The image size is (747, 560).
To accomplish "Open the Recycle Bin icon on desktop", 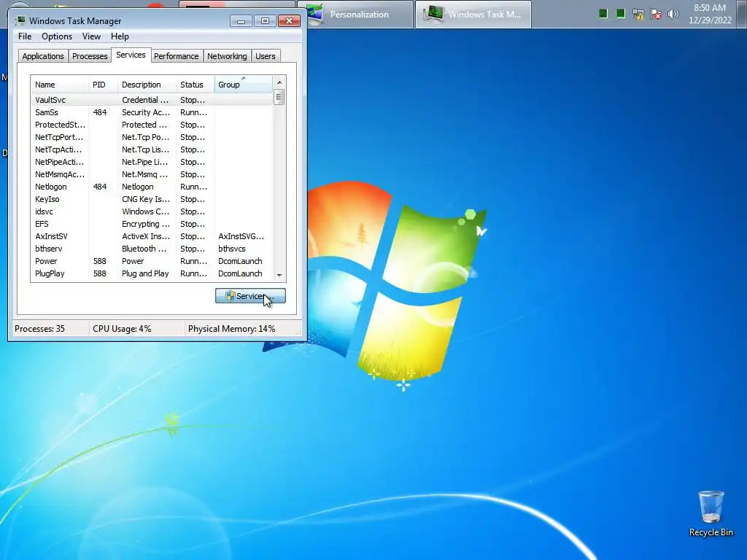I will pyautogui.click(x=711, y=513).
